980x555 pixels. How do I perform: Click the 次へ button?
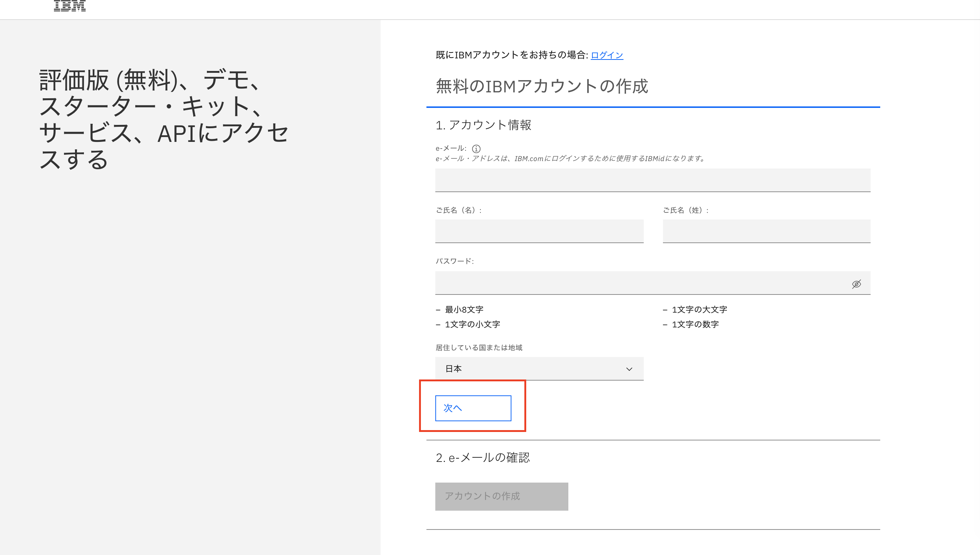(473, 408)
